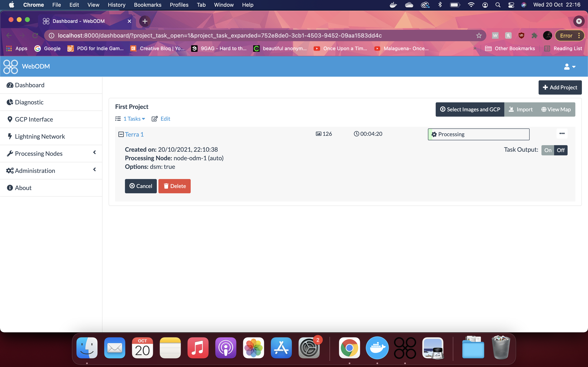
Task: Open the Terra 1 task ellipsis options menu
Action: [x=562, y=133]
